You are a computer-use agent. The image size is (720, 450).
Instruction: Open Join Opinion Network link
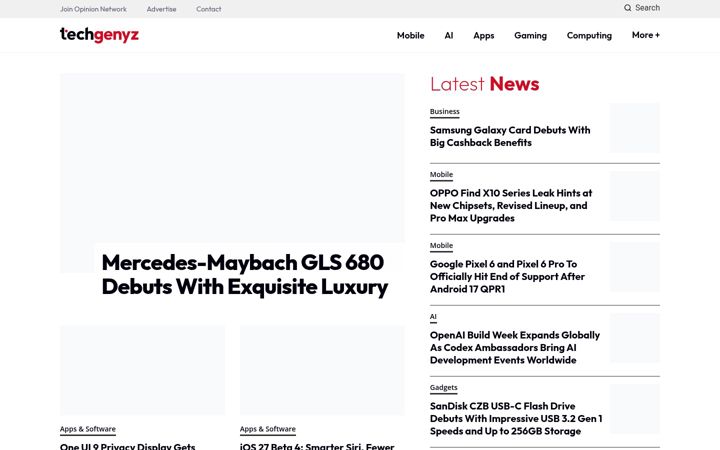point(93,9)
